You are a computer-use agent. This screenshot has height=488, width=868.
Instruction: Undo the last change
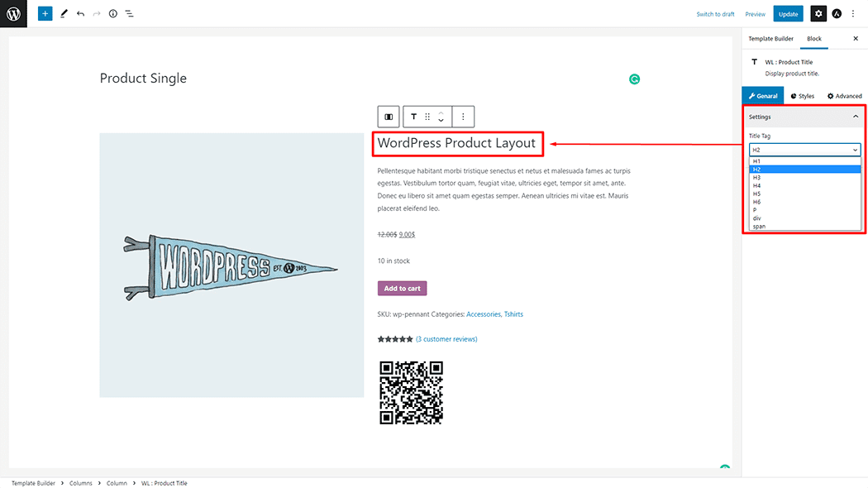(80, 13)
